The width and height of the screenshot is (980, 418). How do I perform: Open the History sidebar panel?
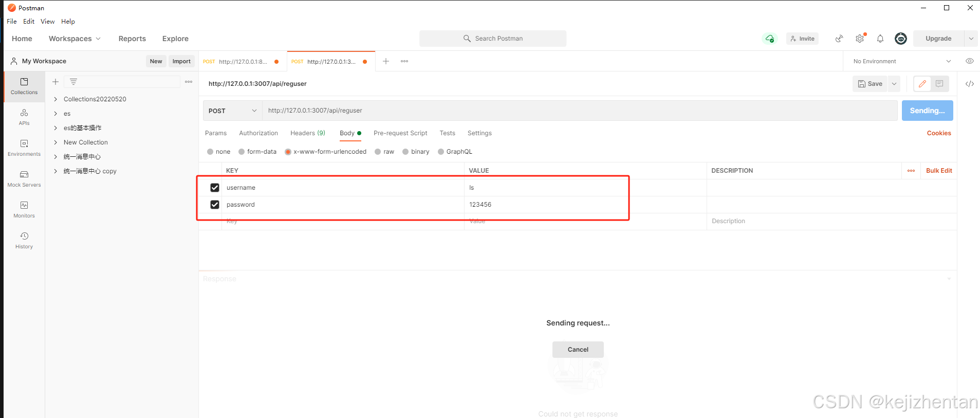[24, 241]
